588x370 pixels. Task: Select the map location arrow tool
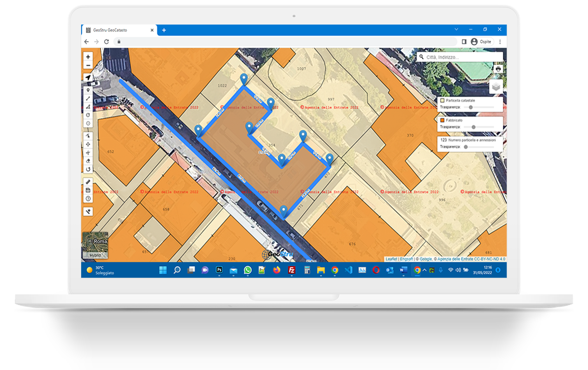(88, 77)
